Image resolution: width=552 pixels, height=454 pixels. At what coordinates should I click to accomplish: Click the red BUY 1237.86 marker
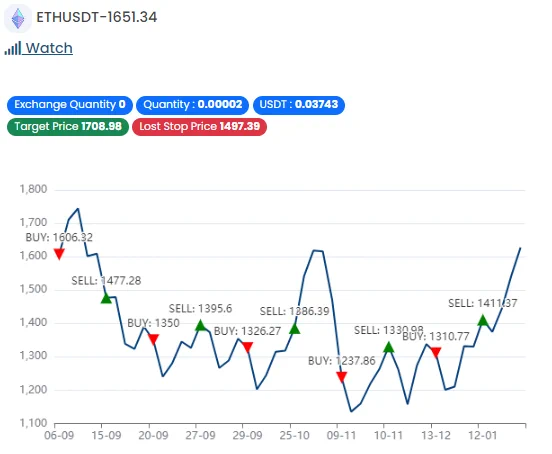(x=341, y=377)
